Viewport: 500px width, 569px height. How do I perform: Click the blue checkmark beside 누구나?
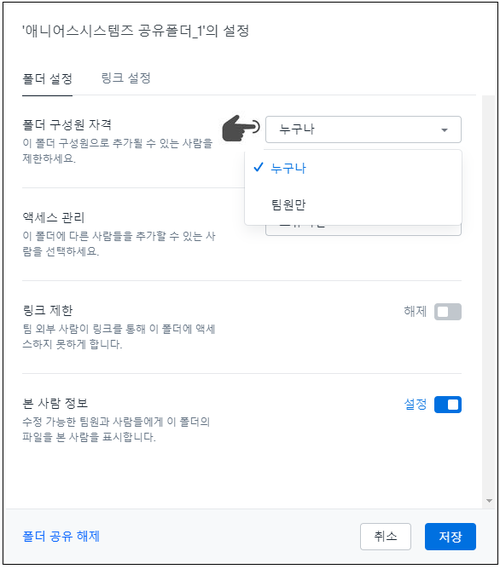coord(258,167)
